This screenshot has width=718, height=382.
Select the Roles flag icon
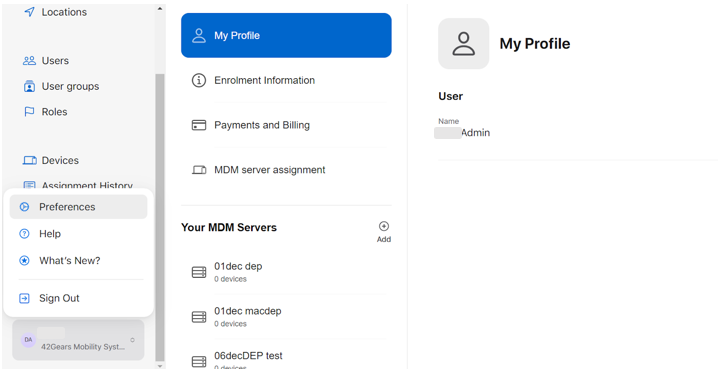tap(29, 112)
